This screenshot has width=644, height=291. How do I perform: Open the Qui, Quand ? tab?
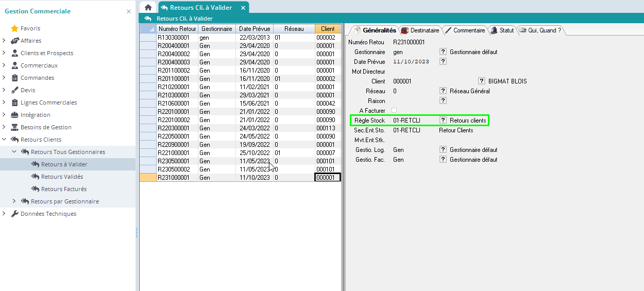(x=541, y=30)
